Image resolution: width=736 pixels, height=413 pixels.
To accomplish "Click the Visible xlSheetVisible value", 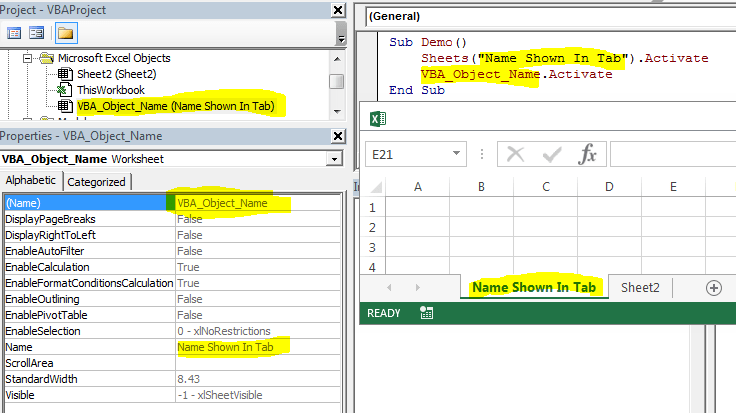I will 257,395.
